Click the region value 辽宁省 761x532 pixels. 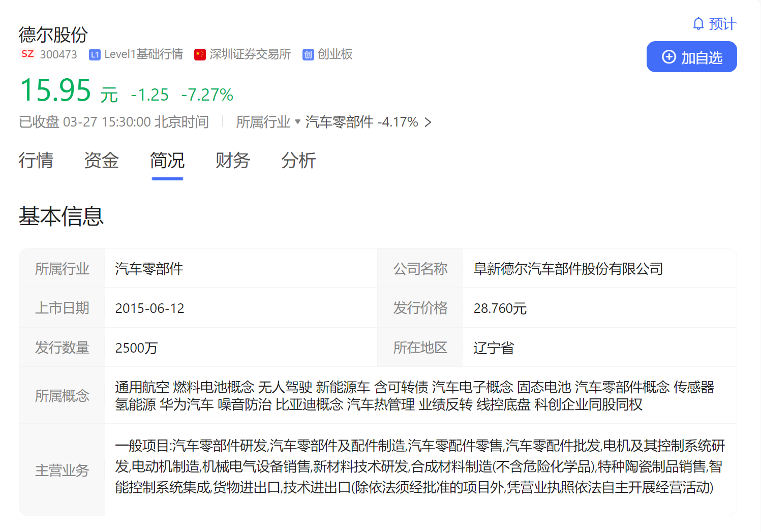pos(494,348)
